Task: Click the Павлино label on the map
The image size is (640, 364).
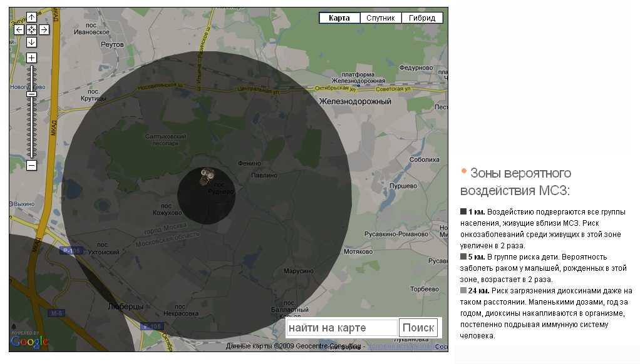Action: pyautogui.click(x=264, y=175)
